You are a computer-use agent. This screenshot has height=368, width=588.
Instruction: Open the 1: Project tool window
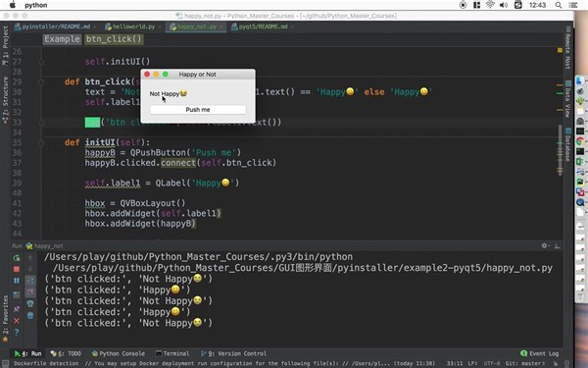[5, 46]
